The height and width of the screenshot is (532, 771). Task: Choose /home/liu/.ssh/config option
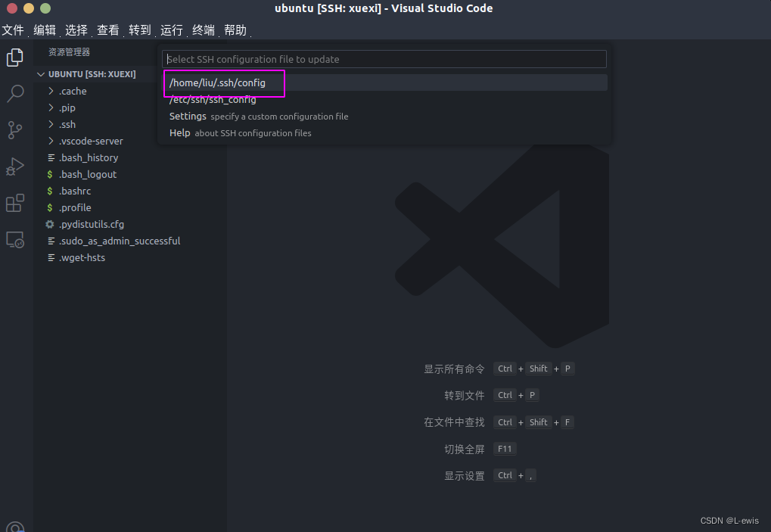(x=385, y=82)
